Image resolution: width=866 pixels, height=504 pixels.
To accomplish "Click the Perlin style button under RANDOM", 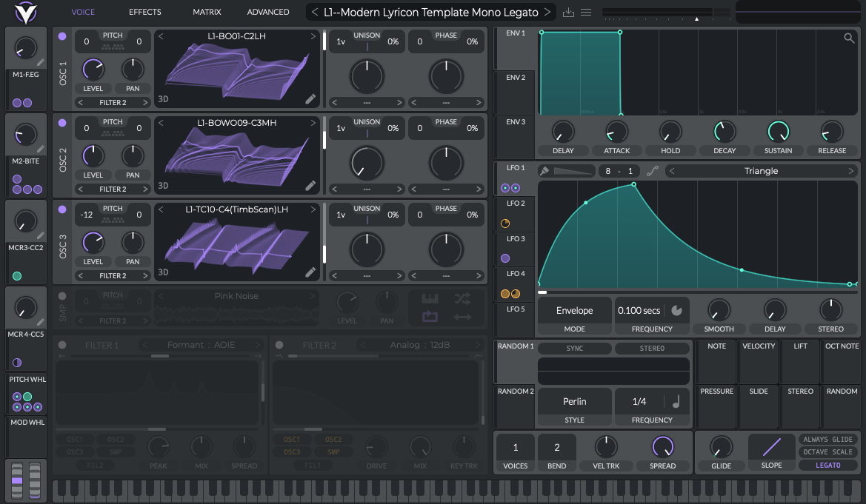I will tap(574, 400).
